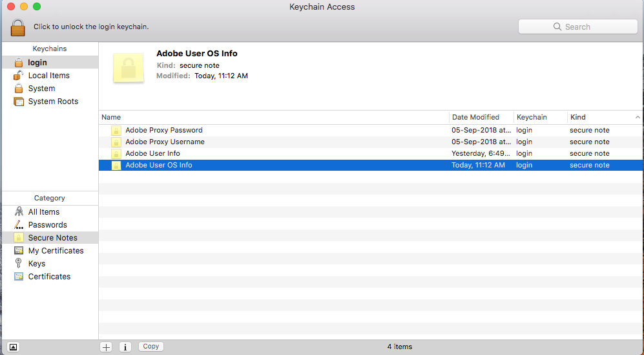644x355 pixels.
Task: Click the Local Items open-lock icon
Action: pyautogui.click(x=18, y=75)
